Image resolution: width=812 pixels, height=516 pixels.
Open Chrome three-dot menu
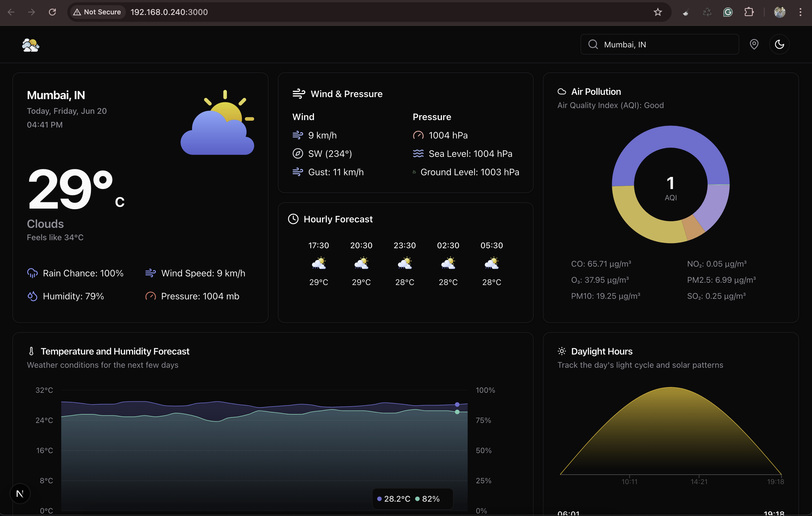(x=800, y=12)
